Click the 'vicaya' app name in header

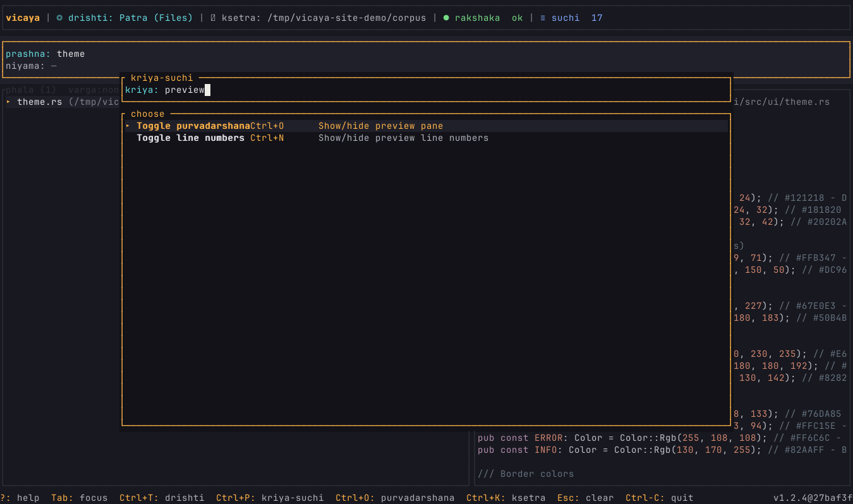[23, 18]
